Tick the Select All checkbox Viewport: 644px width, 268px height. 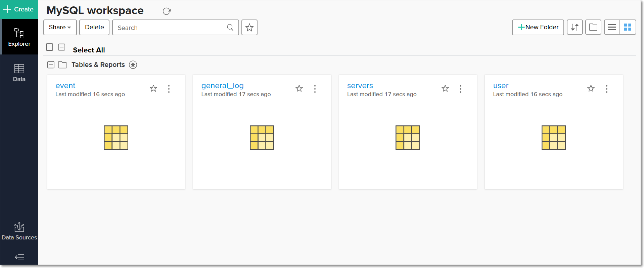tap(50, 47)
